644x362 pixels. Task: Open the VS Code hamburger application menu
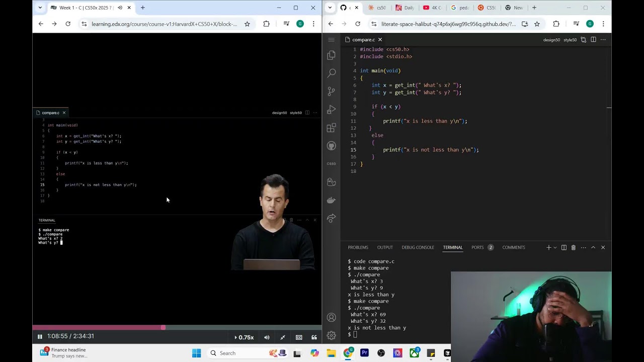tap(331, 40)
